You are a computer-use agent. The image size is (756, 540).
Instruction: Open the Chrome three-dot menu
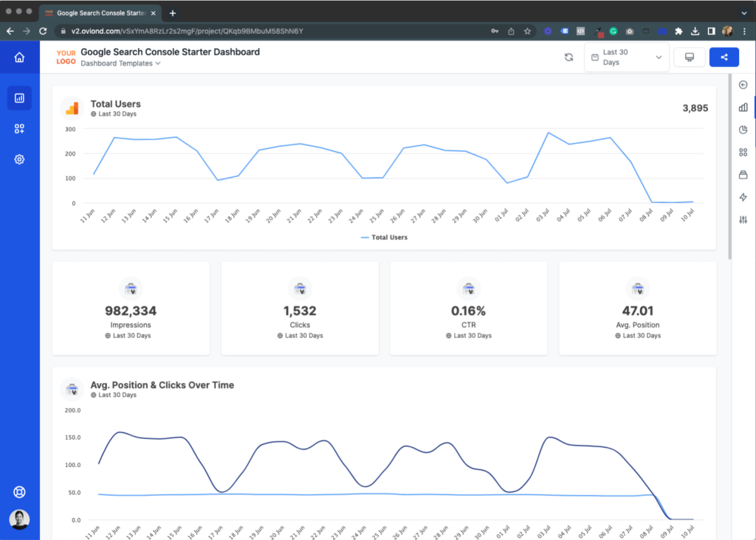tap(744, 31)
